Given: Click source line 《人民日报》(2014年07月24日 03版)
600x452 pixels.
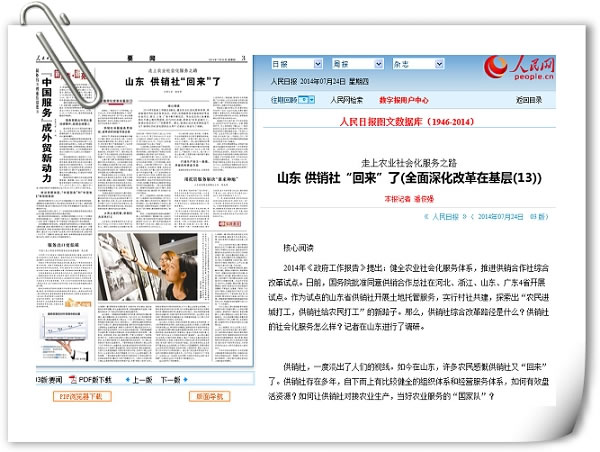Looking at the screenshot, I should click(486, 217).
